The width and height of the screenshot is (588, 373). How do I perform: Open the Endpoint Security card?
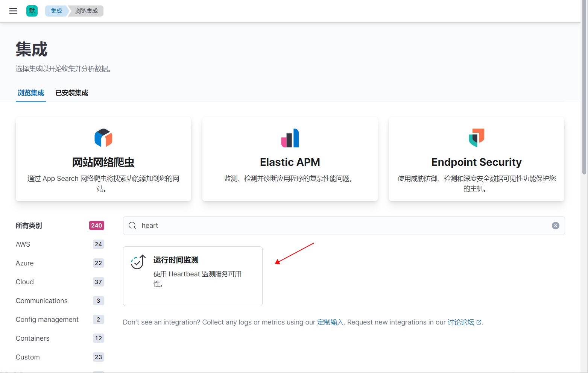(x=477, y=159)
